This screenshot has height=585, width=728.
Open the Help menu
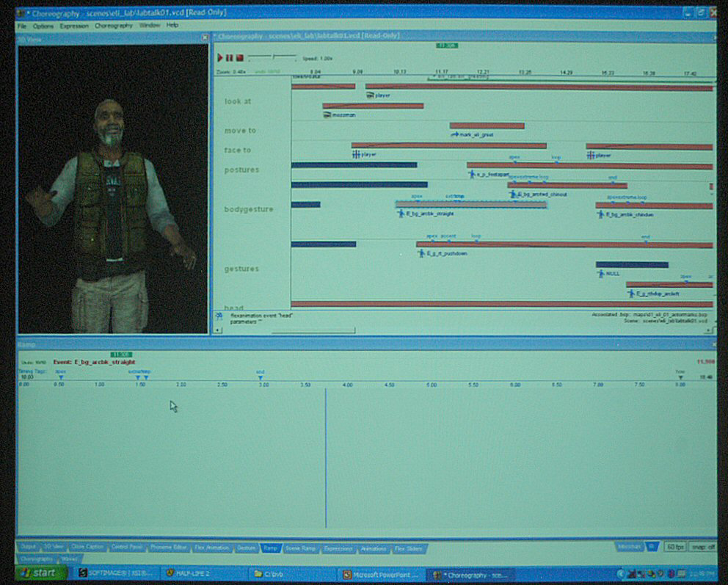(172, 25)
